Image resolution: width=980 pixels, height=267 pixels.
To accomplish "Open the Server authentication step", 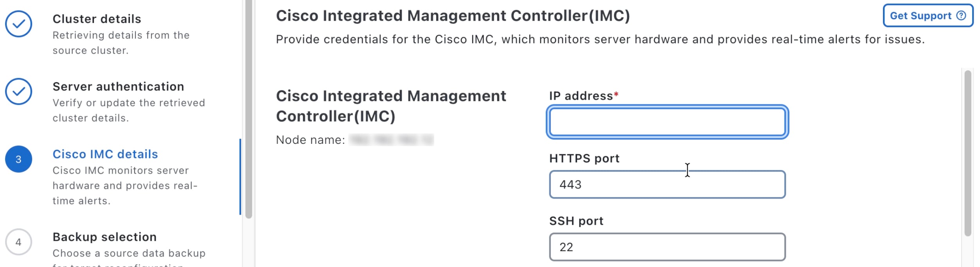I will (x=118, y=86).
